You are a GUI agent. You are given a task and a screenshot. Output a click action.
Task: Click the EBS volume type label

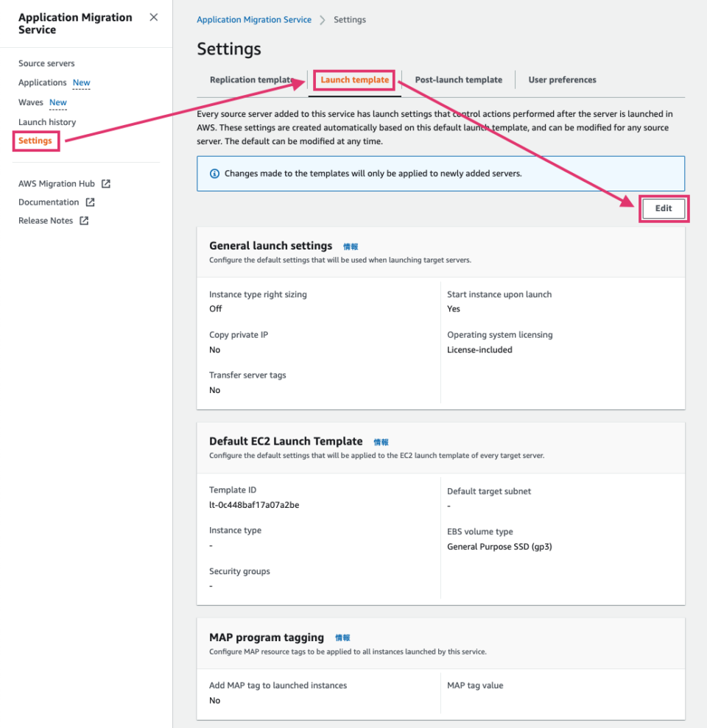pyautogui.click(x=480, y=531)
